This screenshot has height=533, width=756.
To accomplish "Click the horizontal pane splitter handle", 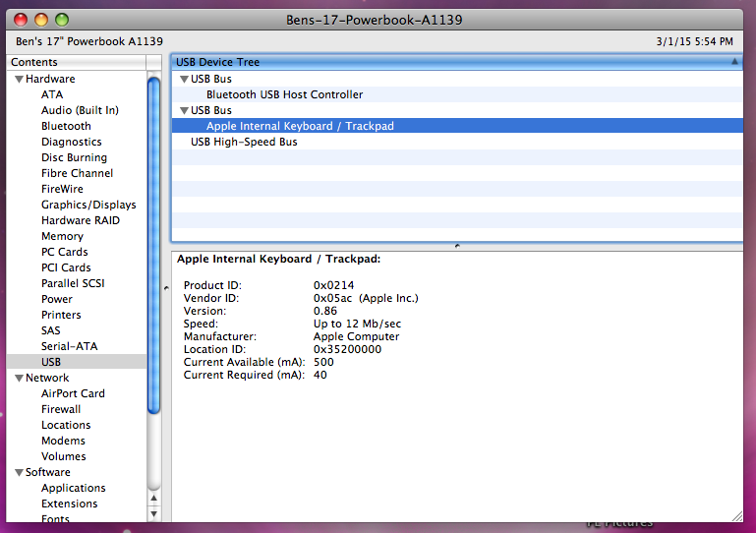I will [x=457, y=246].
